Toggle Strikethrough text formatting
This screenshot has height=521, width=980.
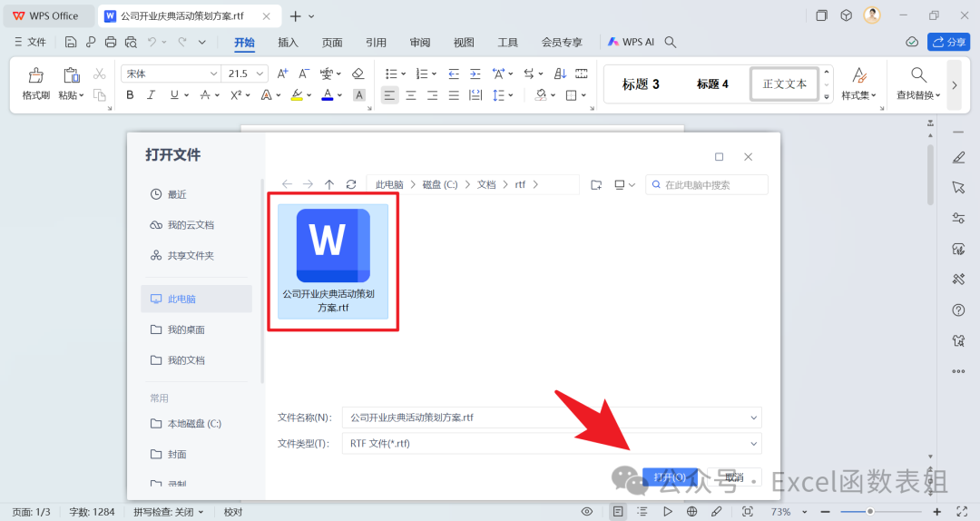tap(205, 95)
